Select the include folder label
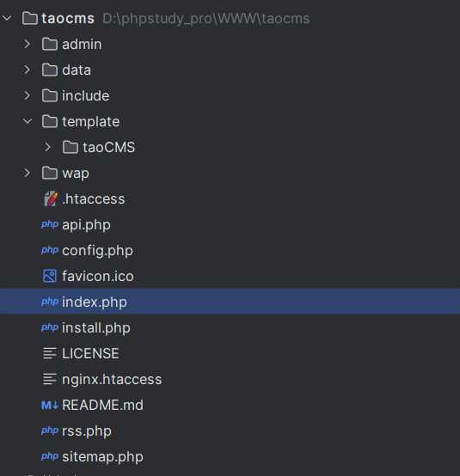 click(86, 96)
